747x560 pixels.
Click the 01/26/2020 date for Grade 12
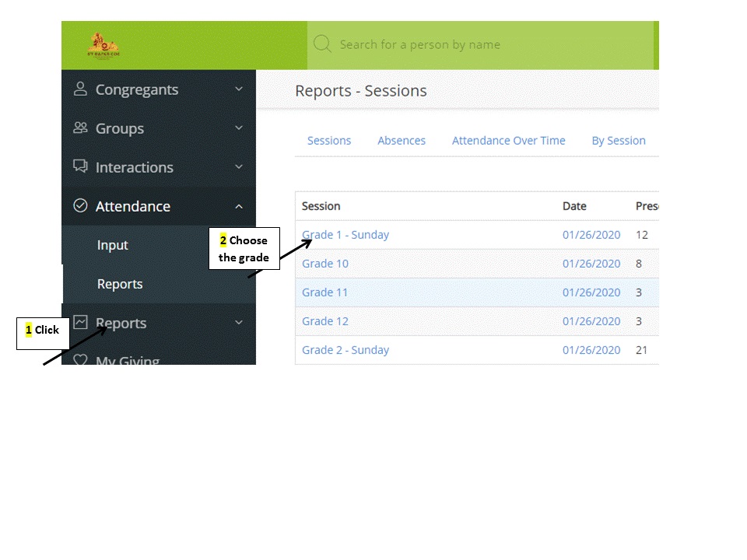(x=591, y=321)
